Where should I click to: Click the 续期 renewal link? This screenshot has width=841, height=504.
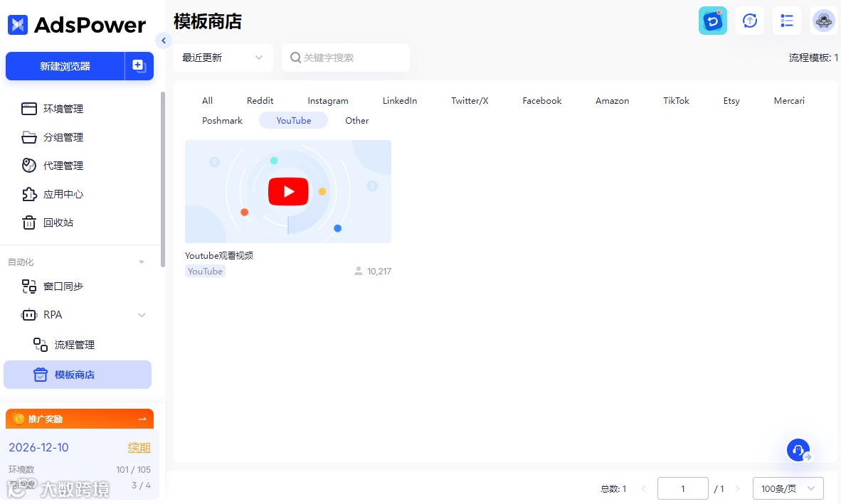point(139,447)
